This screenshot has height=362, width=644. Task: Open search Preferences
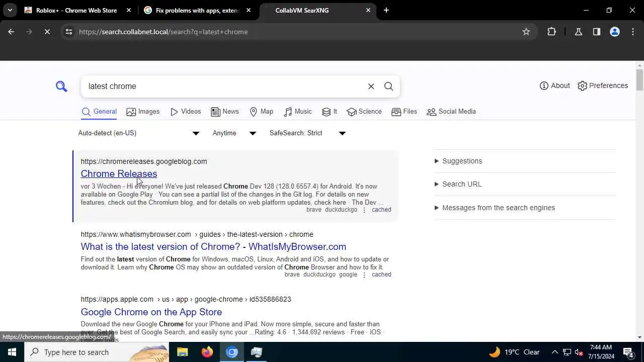tap(603, 85)
